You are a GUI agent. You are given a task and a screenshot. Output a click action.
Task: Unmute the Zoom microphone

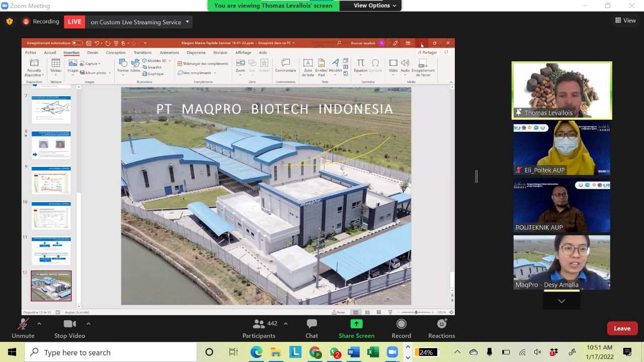[x=23, y=329]
